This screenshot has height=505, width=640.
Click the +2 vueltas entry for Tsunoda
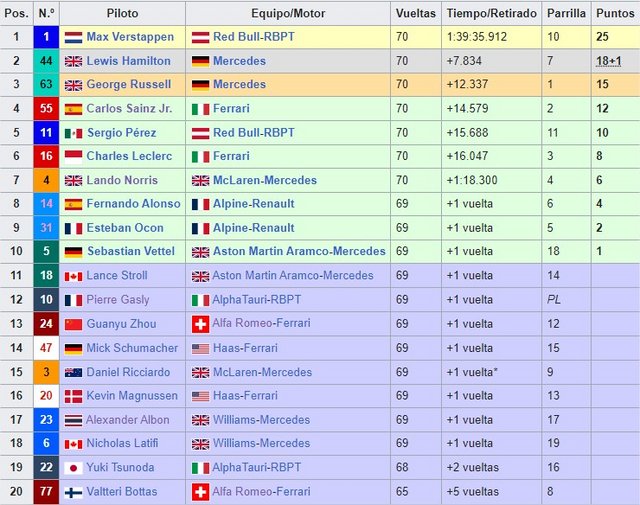coord(473,467)
